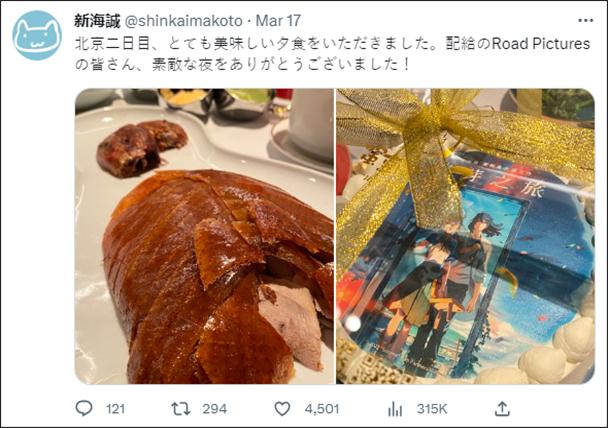608x428 pixels.
Task: Visit the @shinkaimakoto handle link
Action: 183,21
